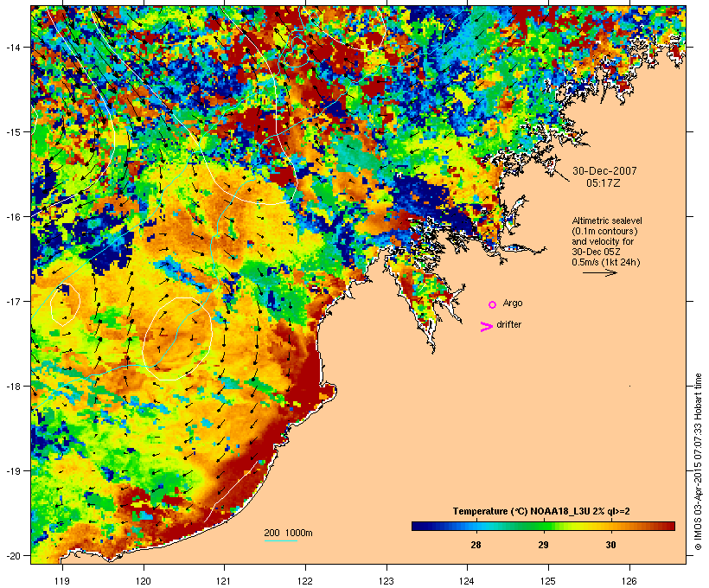
Task: Click the dark red end of temperature colorbar
Action: [x=670, y=526]
